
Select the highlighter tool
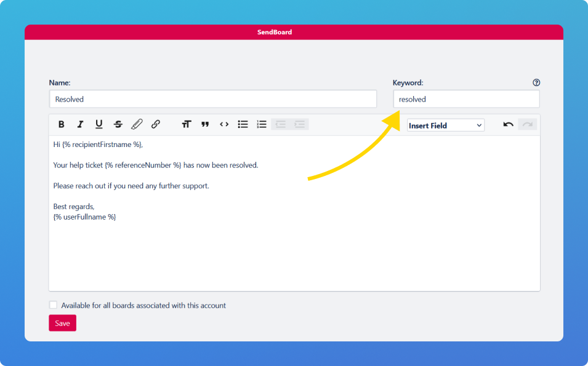(137, 124)
